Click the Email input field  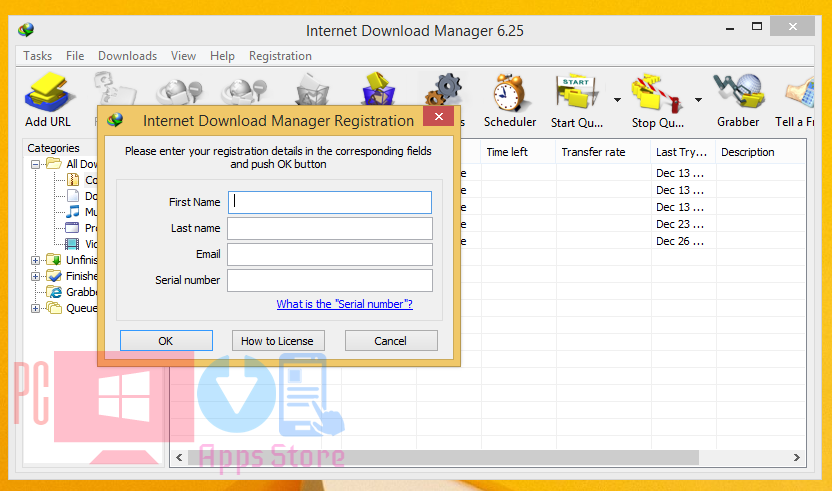click(x=330, y=254)
